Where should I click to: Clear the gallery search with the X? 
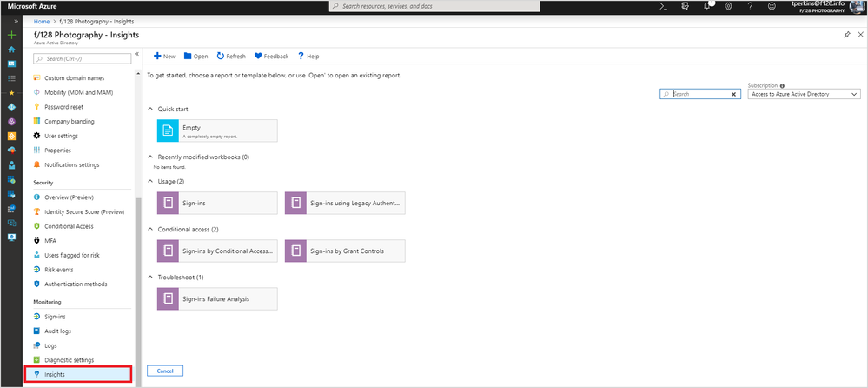tap(734, 94)
